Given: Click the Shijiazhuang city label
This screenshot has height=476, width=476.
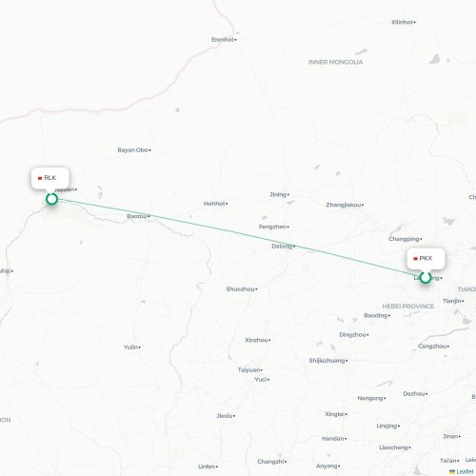Looking at the screenshot, I should pos(327,361).
